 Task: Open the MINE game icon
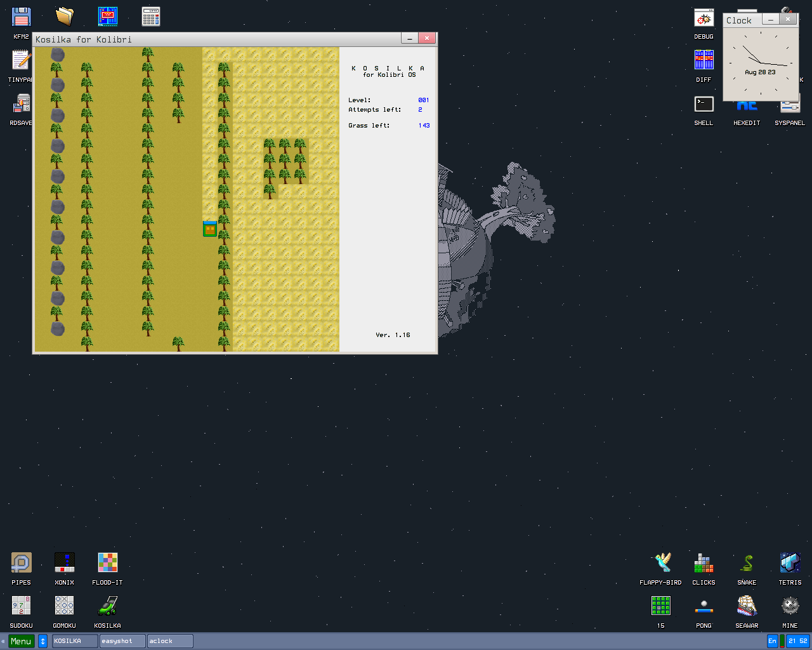(790, 606)
